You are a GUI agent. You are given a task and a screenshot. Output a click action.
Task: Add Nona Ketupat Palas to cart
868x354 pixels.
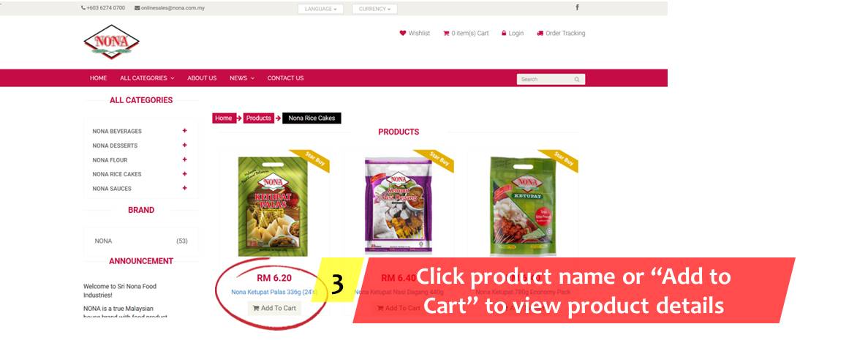tap(274, 308)
